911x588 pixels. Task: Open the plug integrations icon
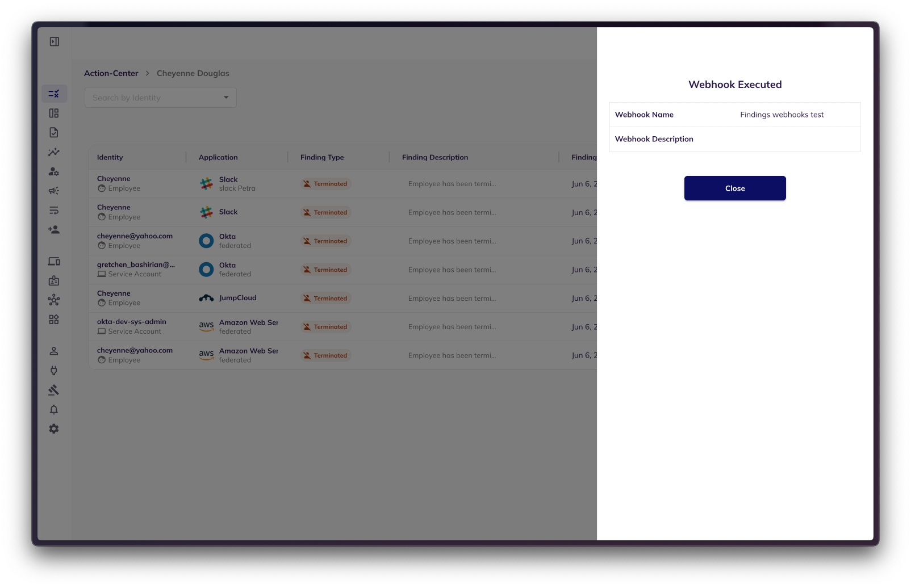pyautogui.click(x=54, y=371)
